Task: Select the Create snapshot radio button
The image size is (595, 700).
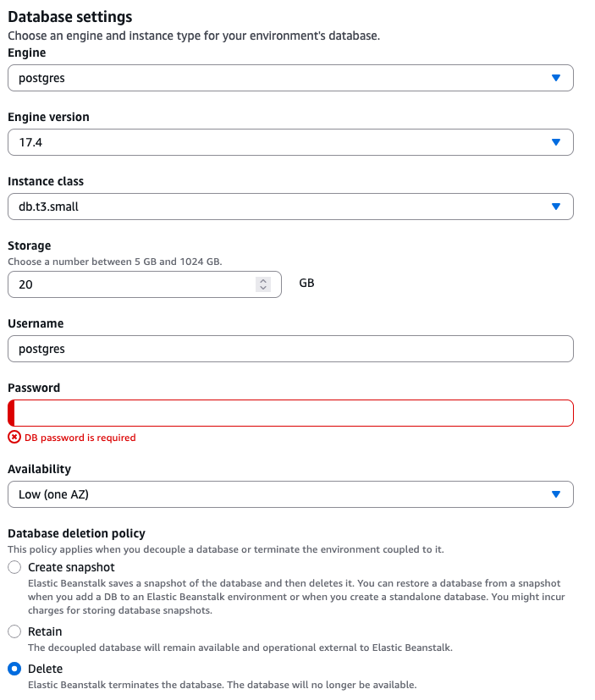Action: click(x=14, y=567)
